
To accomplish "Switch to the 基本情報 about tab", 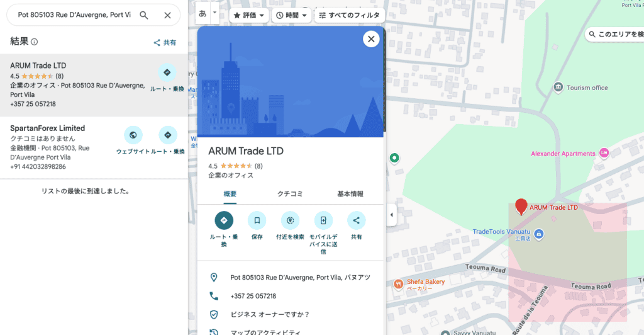I will pos(350,194).
